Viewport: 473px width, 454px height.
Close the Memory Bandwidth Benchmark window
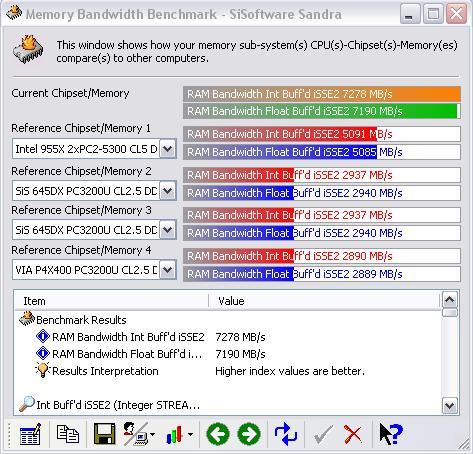coord(456,14)
